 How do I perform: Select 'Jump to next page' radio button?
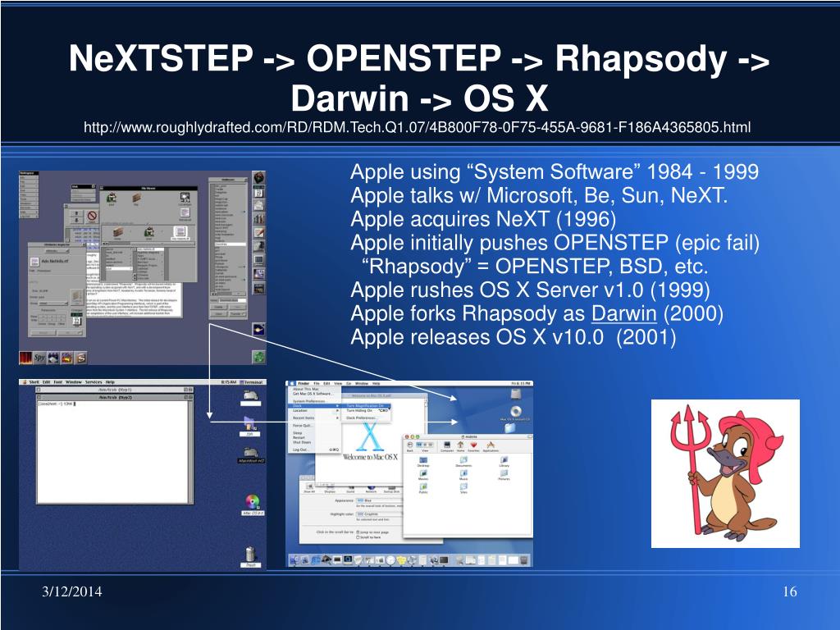[x=358, y=532]
